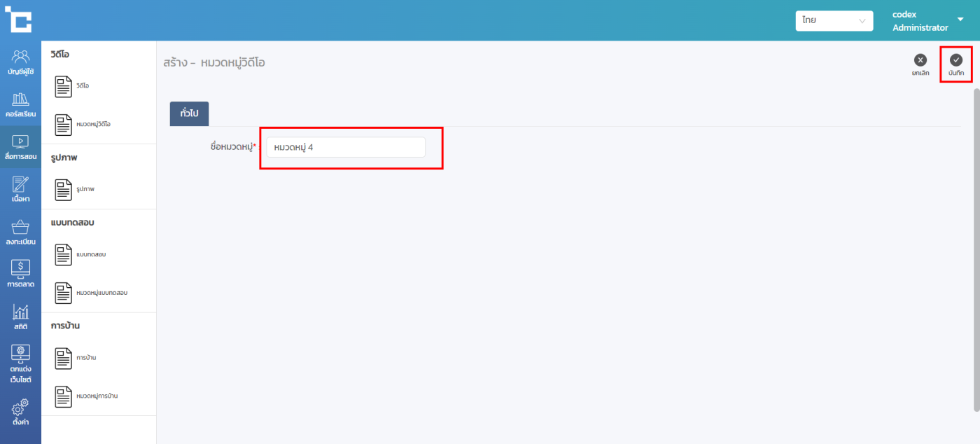Click the บันทึก (save) checkmark icon

point(955,60)
